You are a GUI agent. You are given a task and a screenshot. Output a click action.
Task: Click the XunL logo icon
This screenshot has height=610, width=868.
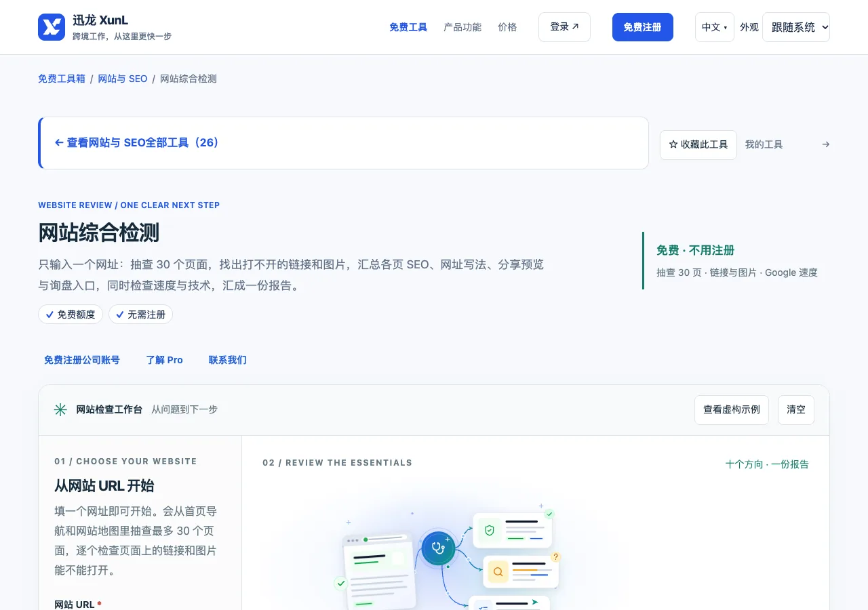click(52, 27)
